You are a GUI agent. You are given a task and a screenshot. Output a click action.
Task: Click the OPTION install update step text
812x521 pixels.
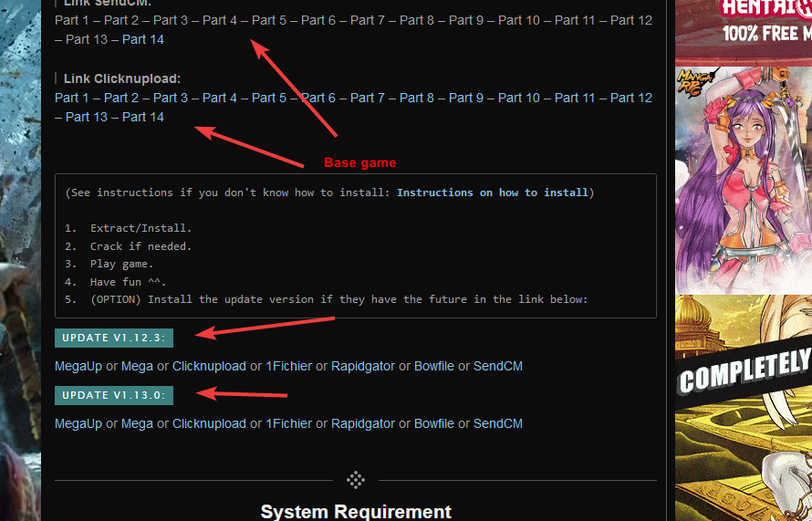click(x=339, y=299)
